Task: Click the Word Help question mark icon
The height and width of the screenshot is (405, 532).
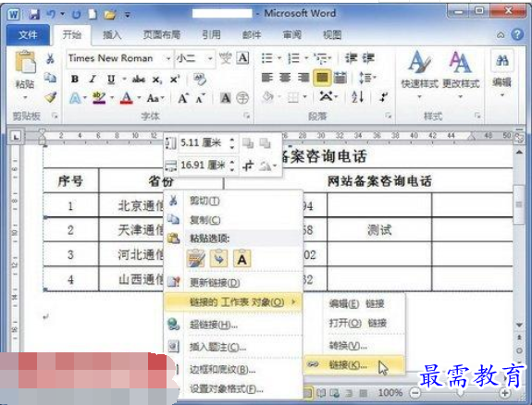Action: point(517,34)
